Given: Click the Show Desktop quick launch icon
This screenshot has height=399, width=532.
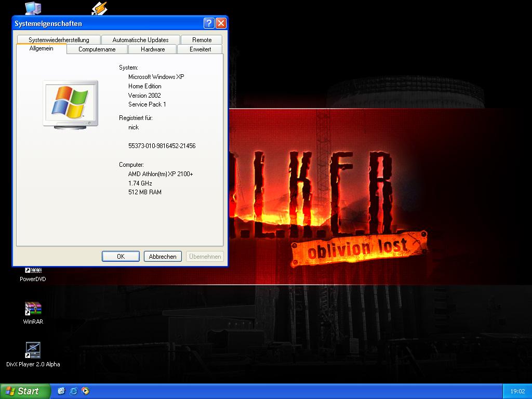Looking at the screenshot, I should [61, 391].
